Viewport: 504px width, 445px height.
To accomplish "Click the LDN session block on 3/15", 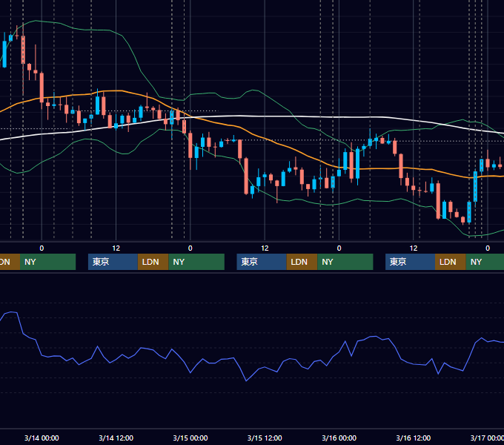I will tap(302, 262).
